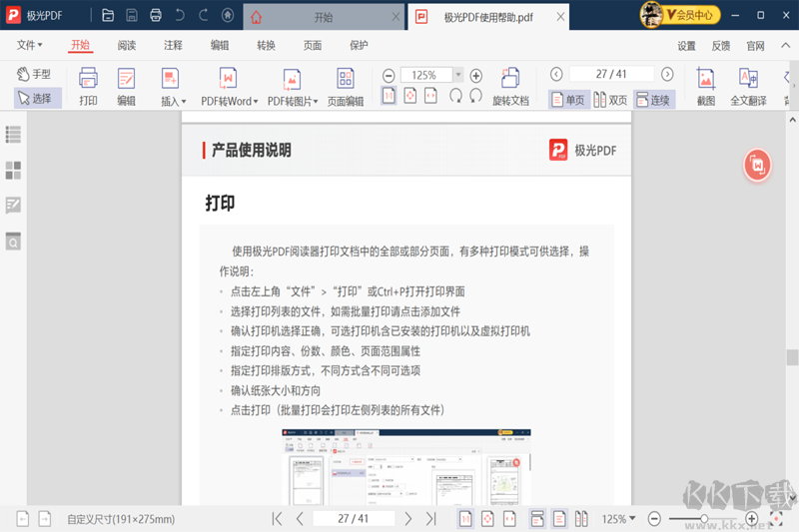Go to the next page in the status bar
This screenshot has height=532, width=799.
click(408, 519)
